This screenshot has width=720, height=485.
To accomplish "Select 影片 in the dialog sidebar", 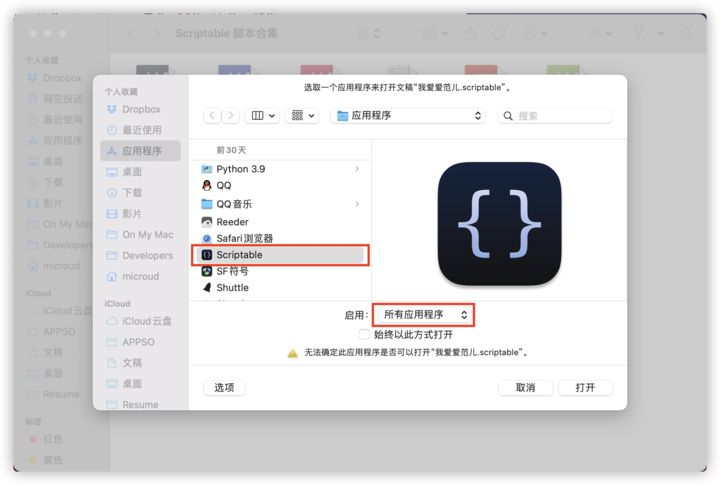I will [x=141, y=214].
